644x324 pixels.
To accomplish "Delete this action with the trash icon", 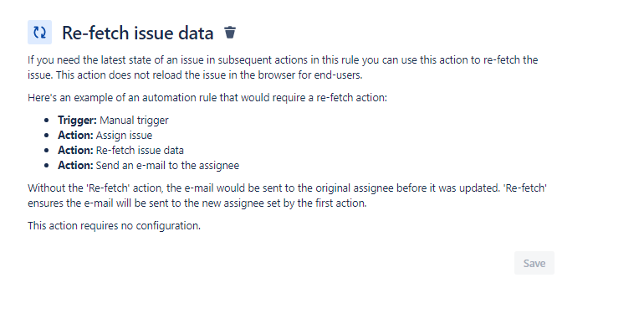I will pyautogui.click(x=230, y=32).
